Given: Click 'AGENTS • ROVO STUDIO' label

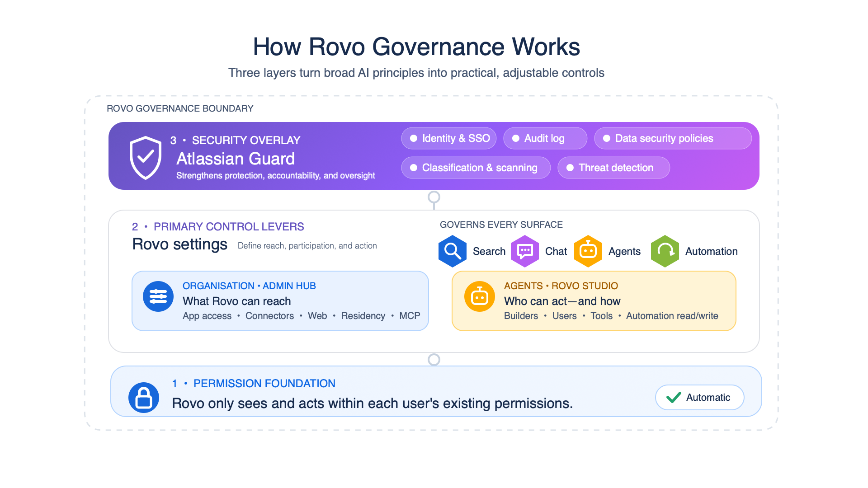Looking at the screenshot, I should [561, 286].
